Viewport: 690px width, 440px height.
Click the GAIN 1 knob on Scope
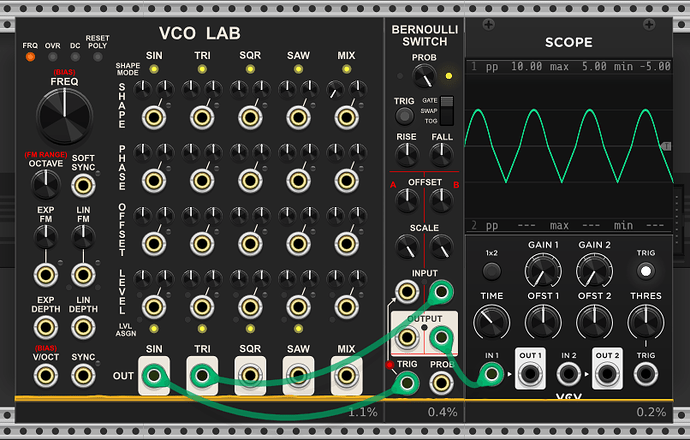[542, 270]
